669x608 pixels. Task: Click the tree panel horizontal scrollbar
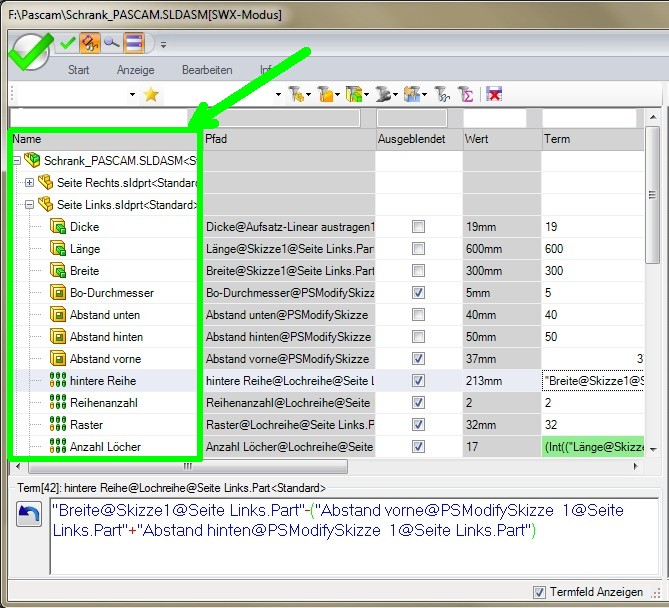[100, 466]
